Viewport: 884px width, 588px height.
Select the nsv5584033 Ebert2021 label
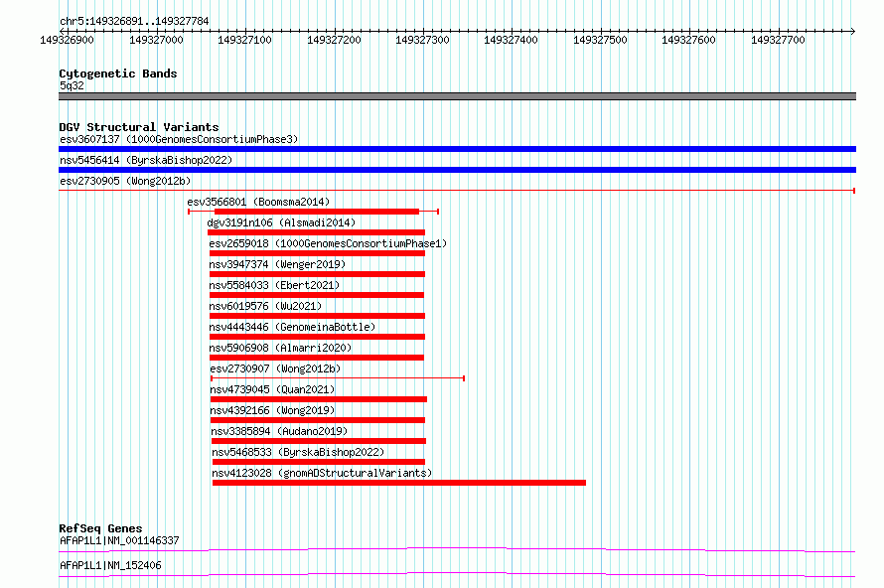pyautogui.click(x=274, y=285)
